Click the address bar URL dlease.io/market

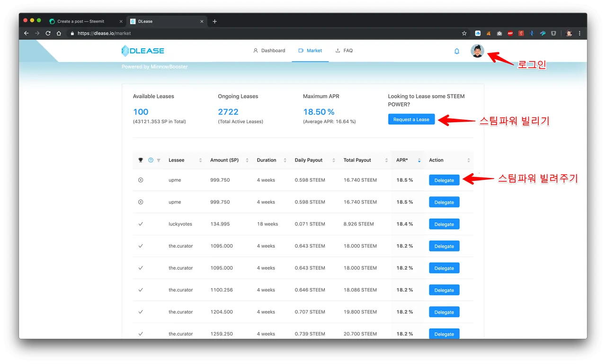[x=104, y=34]
